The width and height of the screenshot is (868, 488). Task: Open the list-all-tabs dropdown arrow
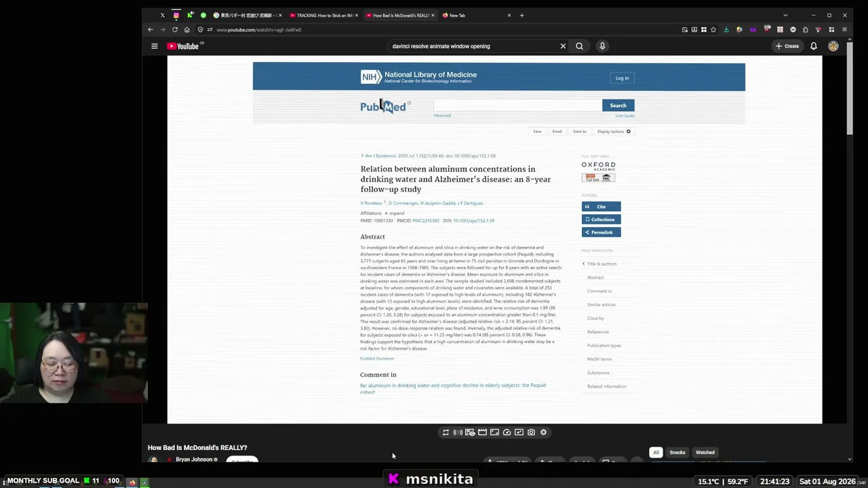pyautogui.click(x=785, y=15)
